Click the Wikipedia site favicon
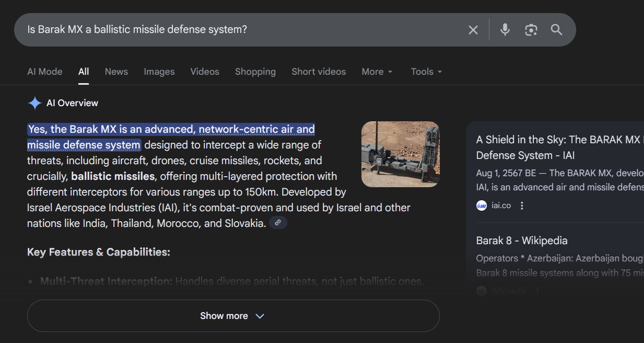This screenshot has width=644, height=343. click(x=482, y=291)
